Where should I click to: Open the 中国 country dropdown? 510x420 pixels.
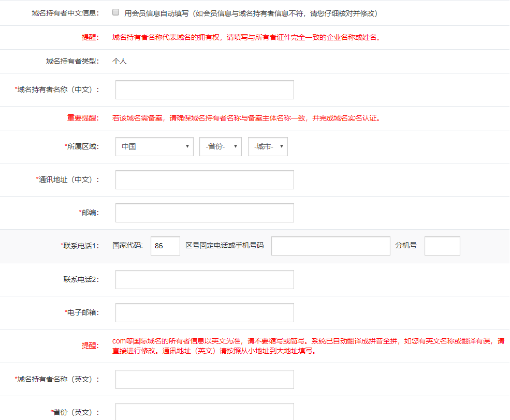tap(154, 146)
